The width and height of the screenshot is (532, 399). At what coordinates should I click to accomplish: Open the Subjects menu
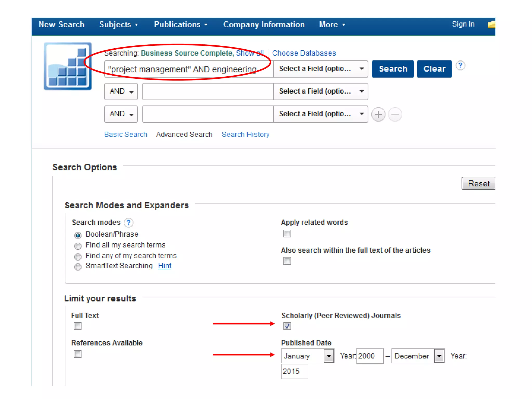118,24
